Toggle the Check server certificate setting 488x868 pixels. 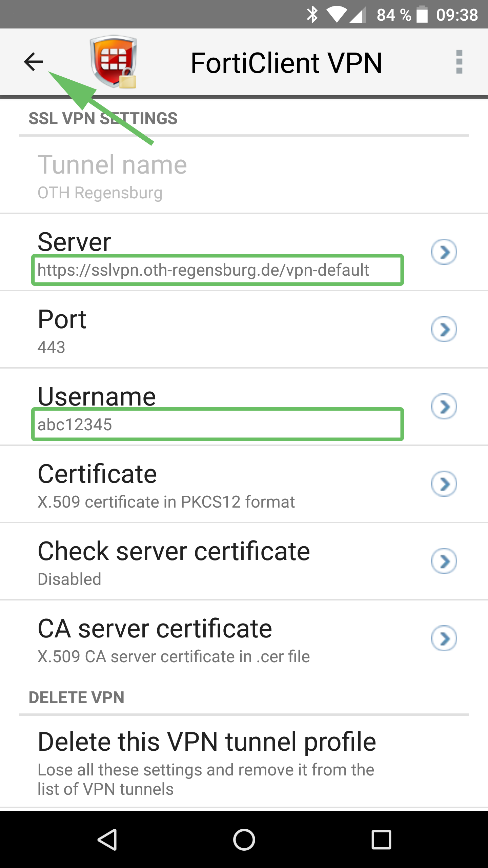444,561
